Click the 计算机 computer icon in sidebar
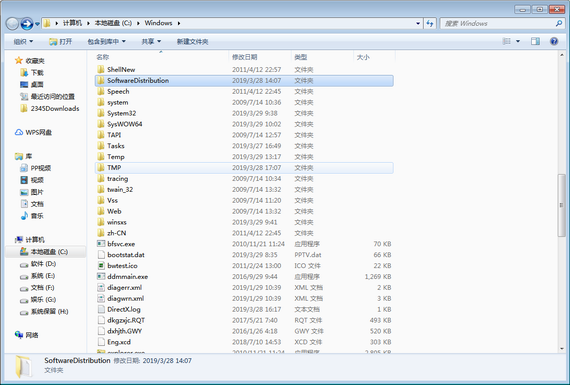Image resolution: width=570 pixels, height=385 pixels. [19, 240]
